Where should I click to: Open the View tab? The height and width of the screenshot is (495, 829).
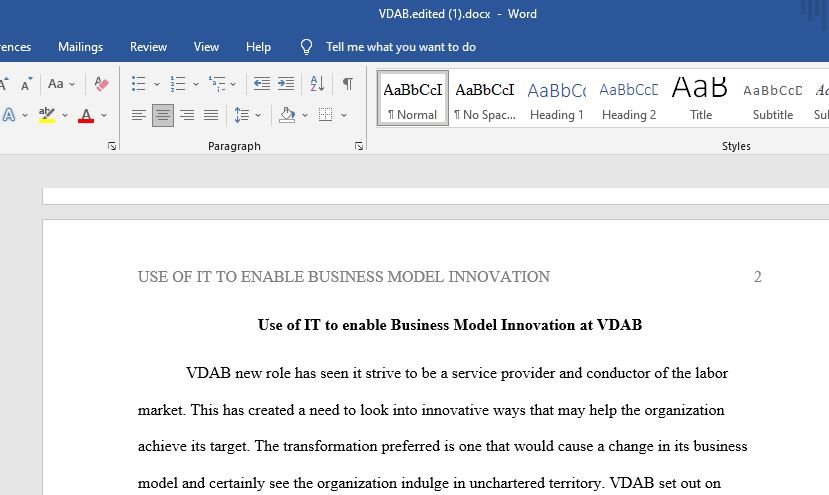(206, 47)
